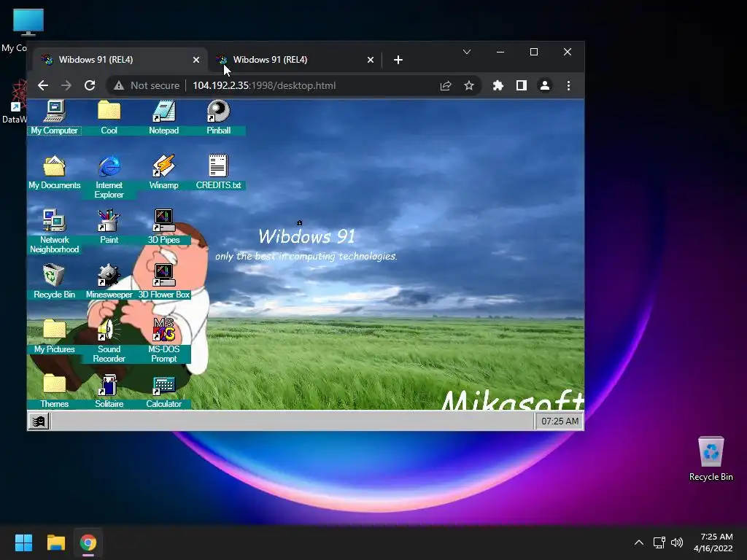Show hidden system tray icons
Image resolution: width=747 pixels, height=560 pixels.
click(639, 542)
